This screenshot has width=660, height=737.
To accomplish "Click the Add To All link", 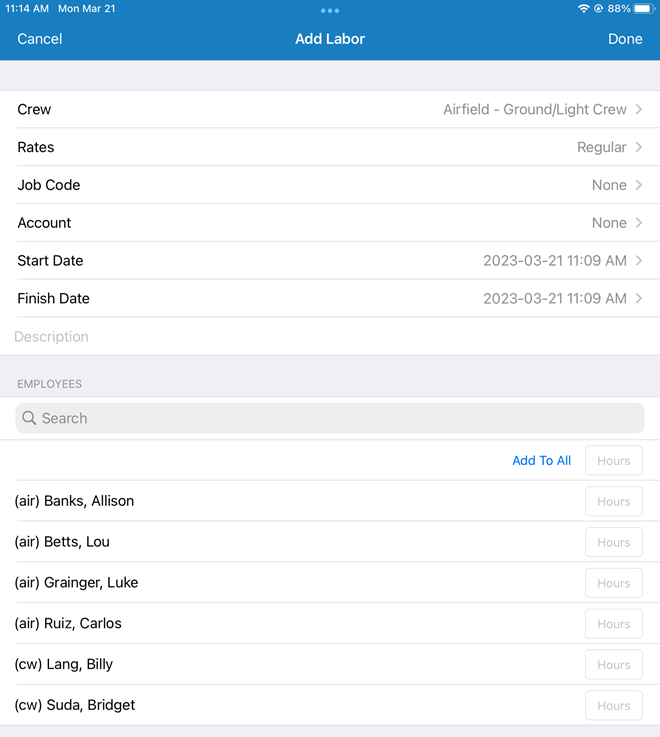I will click(x=541, y=461).
